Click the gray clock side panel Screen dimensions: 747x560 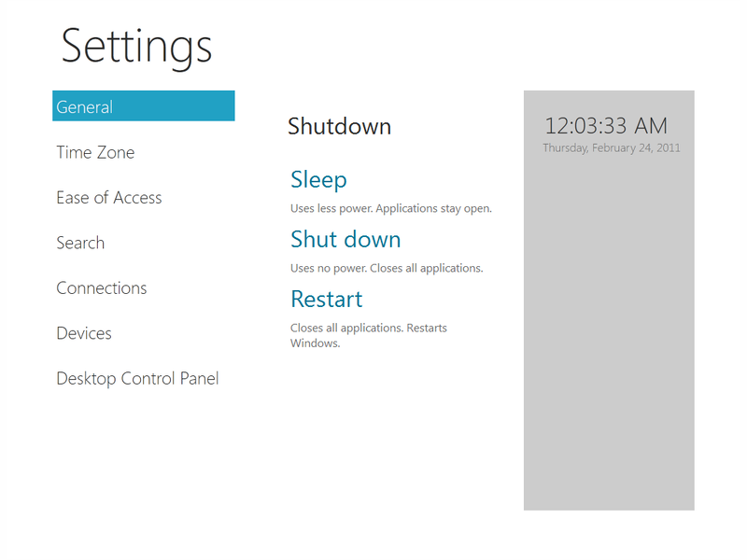tap(609, 373)
